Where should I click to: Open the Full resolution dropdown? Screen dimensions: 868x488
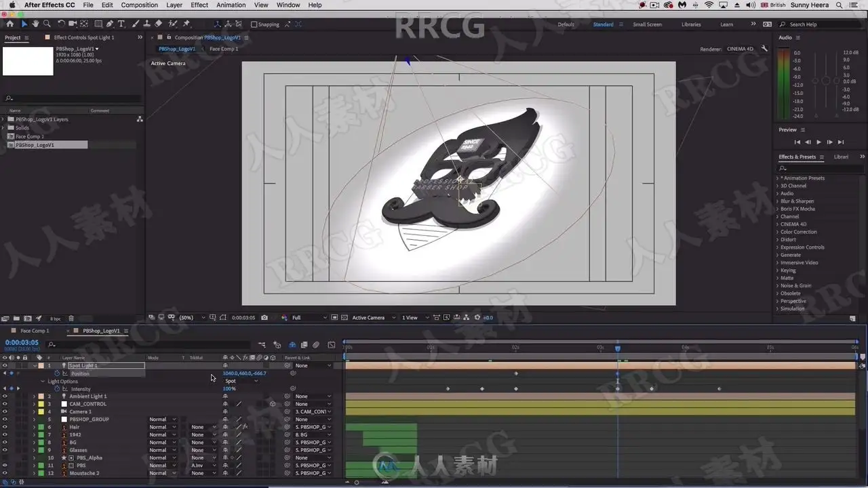309,317
